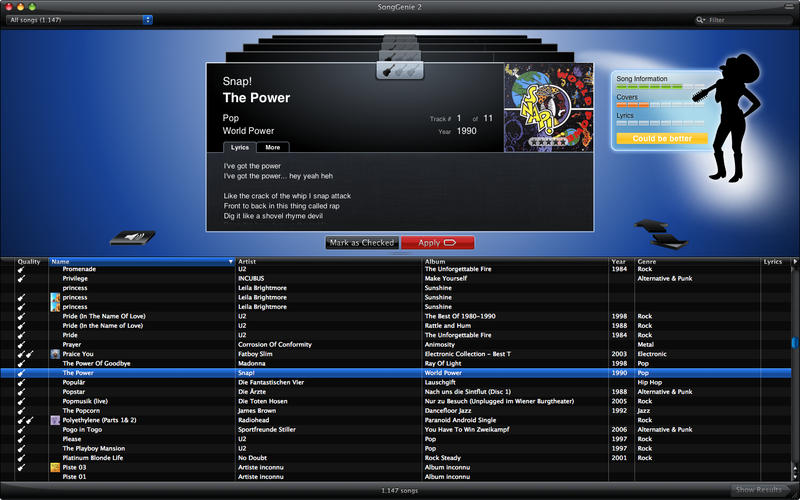Click the guitar quality icon for Privilege
This screenshot has width=800, height=500.
point(21,279)
